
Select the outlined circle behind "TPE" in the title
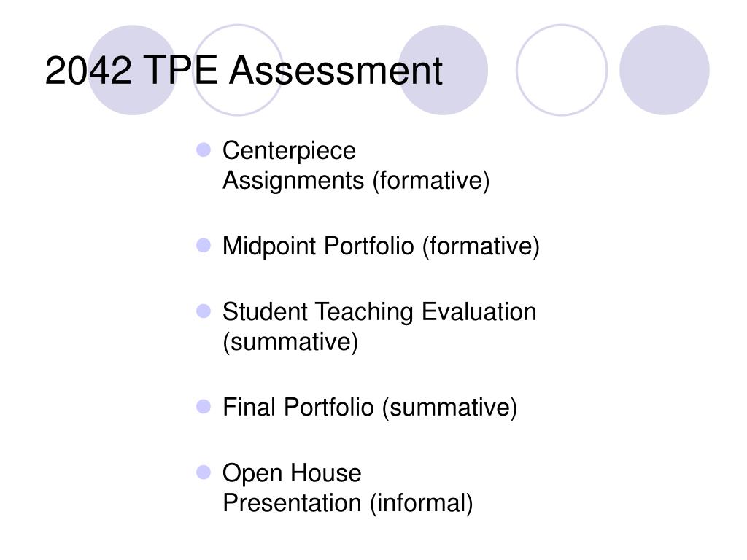point(238,70)
